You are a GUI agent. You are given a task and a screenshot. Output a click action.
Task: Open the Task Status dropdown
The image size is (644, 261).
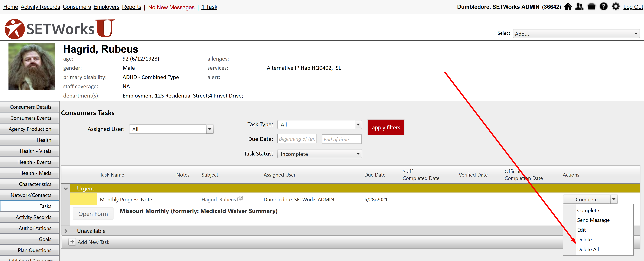320,154
